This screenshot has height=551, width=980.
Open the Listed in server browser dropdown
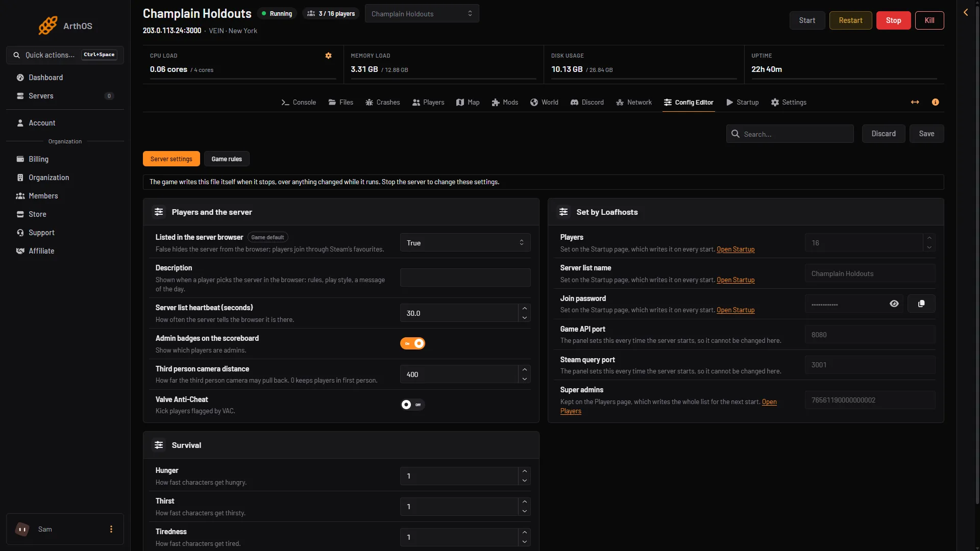point(465,243)
